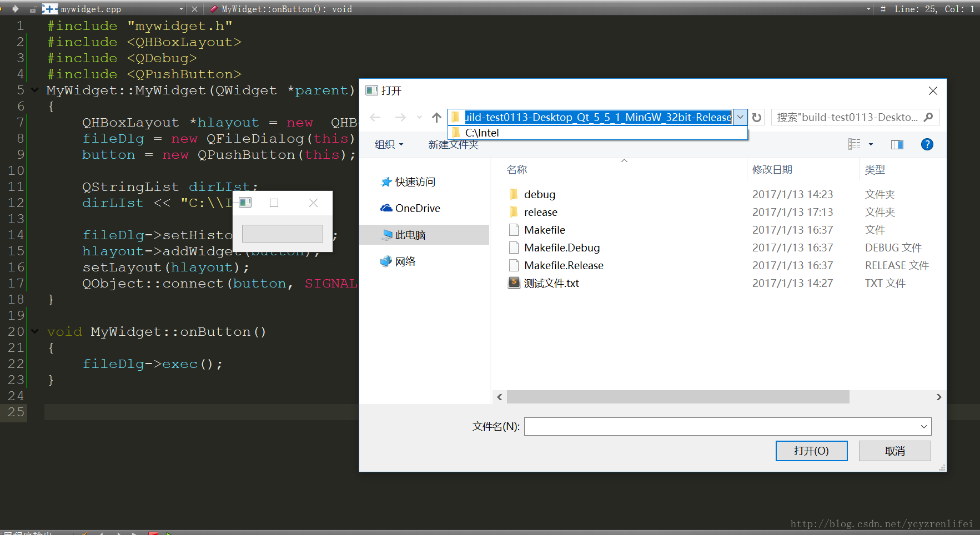The width and height of the screenshot is (980, 535).
Task: Click the horizontal scrollbar right arrow
Action: click(x=938, y=397)
